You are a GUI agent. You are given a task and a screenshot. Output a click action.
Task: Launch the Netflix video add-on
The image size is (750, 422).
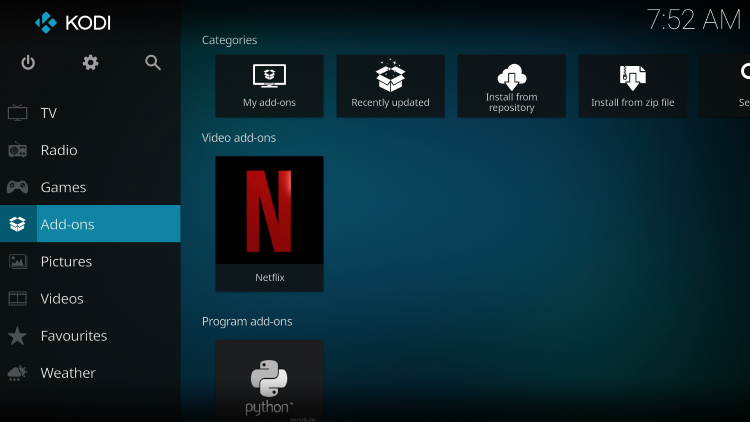point(269,223)
